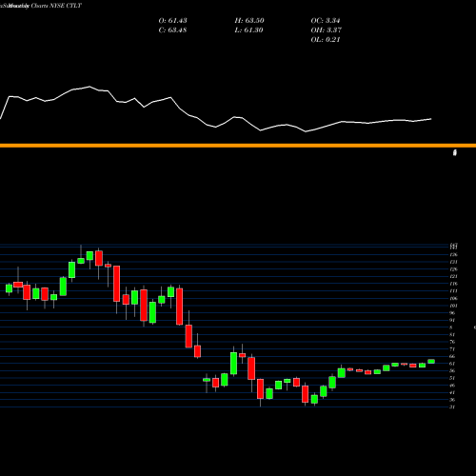Screen dimensions: 476x476
Task: Click the 71 price axis label
Action: 452,349
